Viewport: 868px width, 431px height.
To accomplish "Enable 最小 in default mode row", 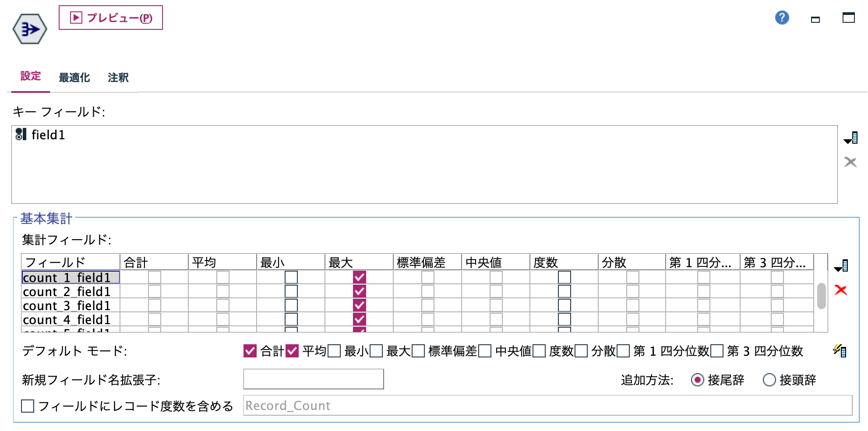I will 335,351.
